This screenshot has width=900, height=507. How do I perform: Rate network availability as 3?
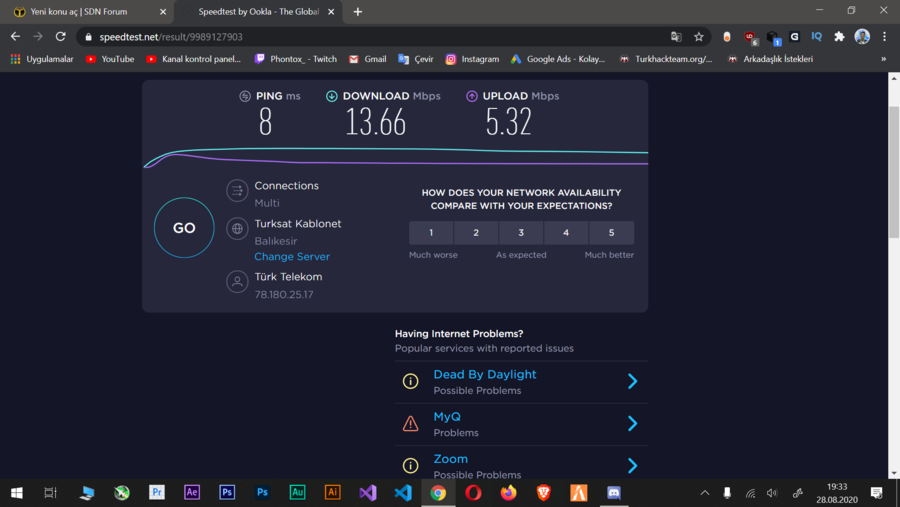click(521, 233)
